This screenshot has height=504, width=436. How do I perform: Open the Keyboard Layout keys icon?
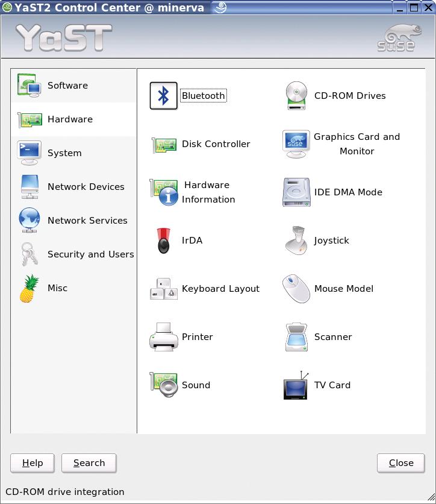(164, 289)
